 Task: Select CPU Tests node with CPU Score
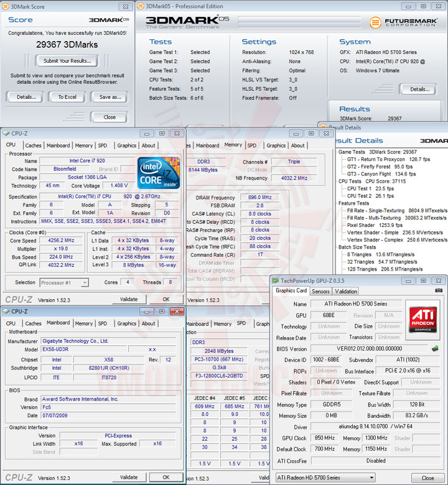(372, 182)
